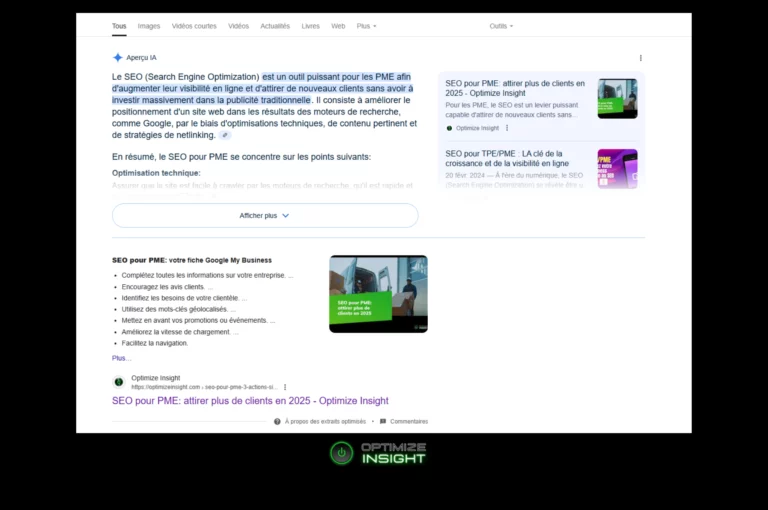
Task: Click the Aperçu IA sparkle icon
Action: (x=118, y=57)
